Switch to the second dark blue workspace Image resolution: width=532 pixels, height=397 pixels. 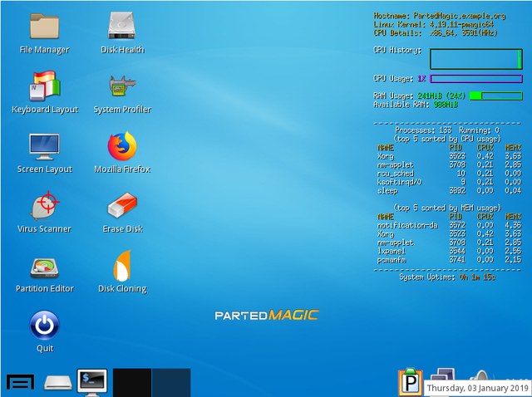170,383
